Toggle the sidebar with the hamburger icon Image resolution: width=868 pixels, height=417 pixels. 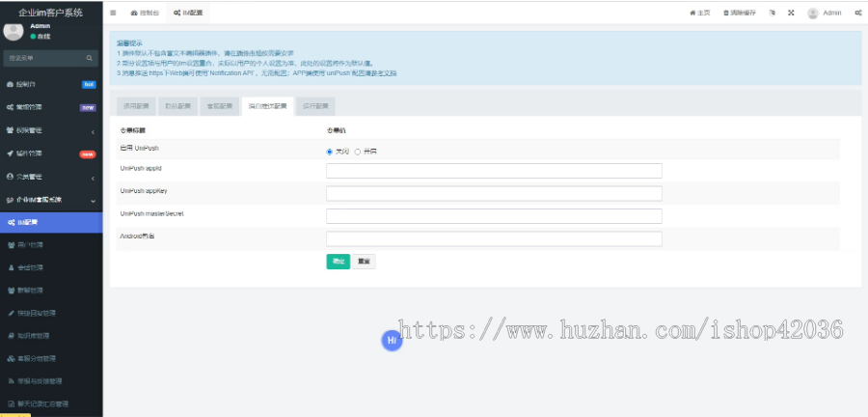(x=113, y=13)
